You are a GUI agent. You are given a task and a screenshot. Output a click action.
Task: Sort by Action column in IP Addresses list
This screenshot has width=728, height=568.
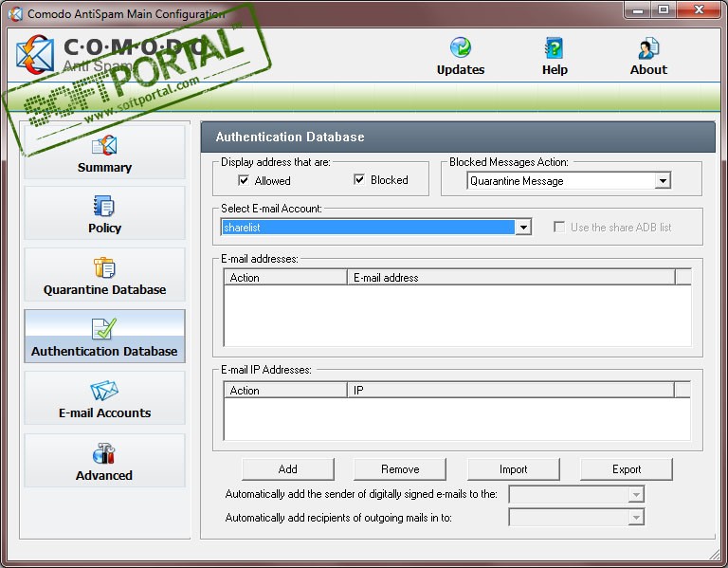285,390
